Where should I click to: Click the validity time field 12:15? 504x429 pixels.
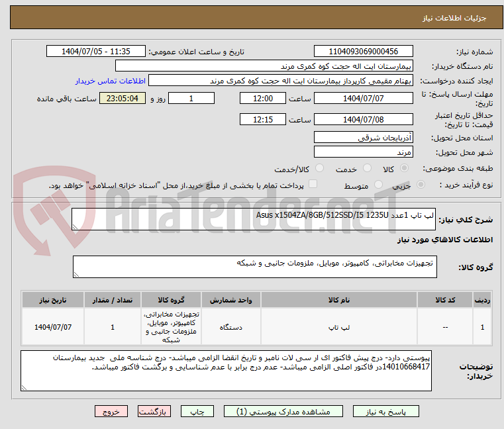pyautogui.click(x=263, y=119)
